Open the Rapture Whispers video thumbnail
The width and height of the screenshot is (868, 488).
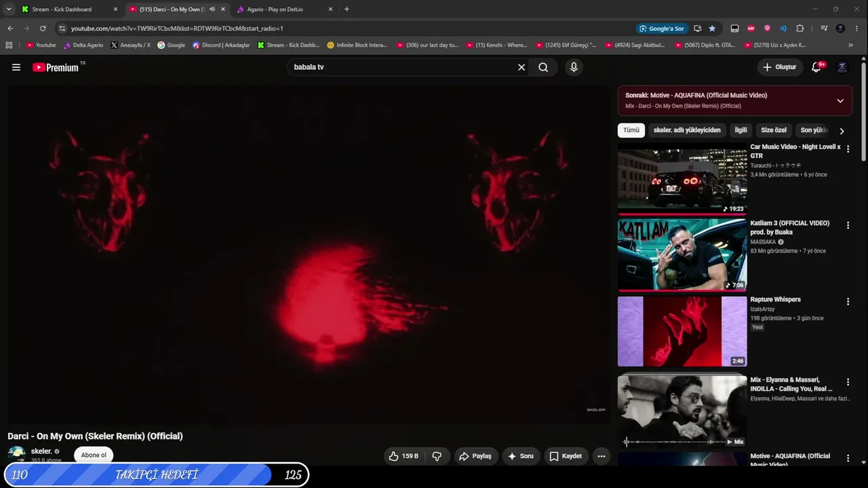682,331
